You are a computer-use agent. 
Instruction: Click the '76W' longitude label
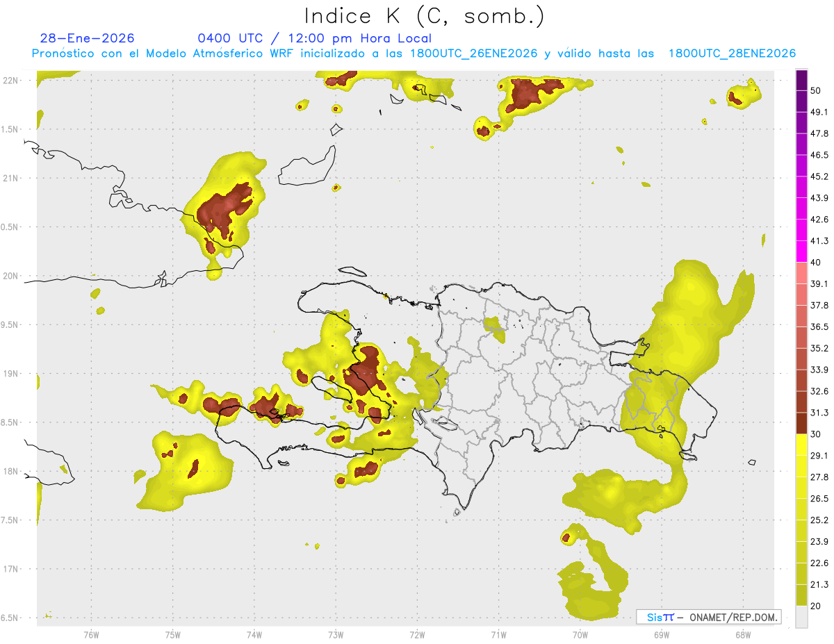pyautogui.click(x=91, y=634)
